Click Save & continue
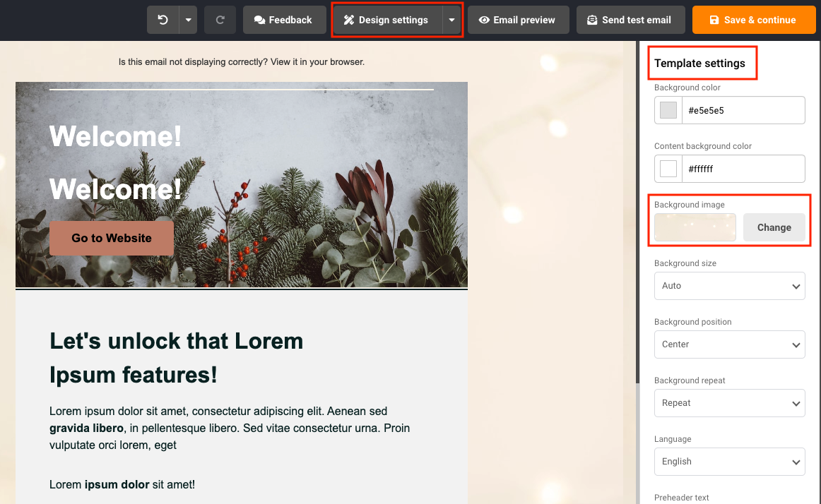Screen dimensions: 821x504 click(x=753, y=20)
